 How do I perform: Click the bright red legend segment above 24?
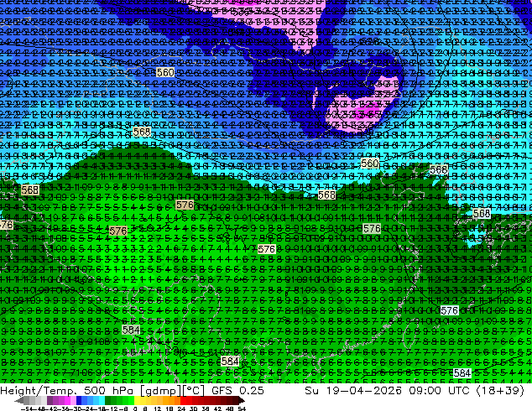183,400
